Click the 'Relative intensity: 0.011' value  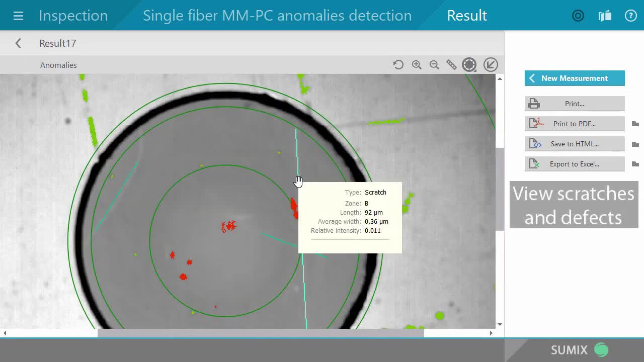tap(373, 231)
